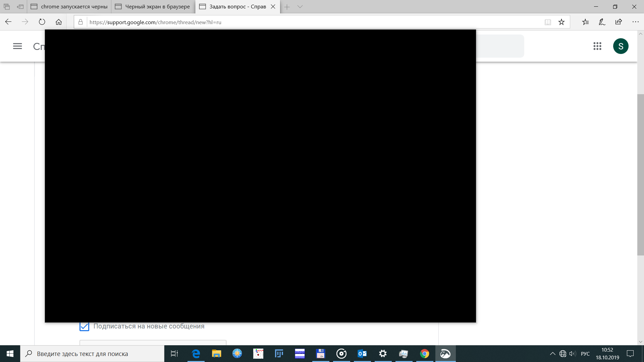The image size is (644, 362).
Task: Open the floppy disk app on taskbar
Action: 321,354
